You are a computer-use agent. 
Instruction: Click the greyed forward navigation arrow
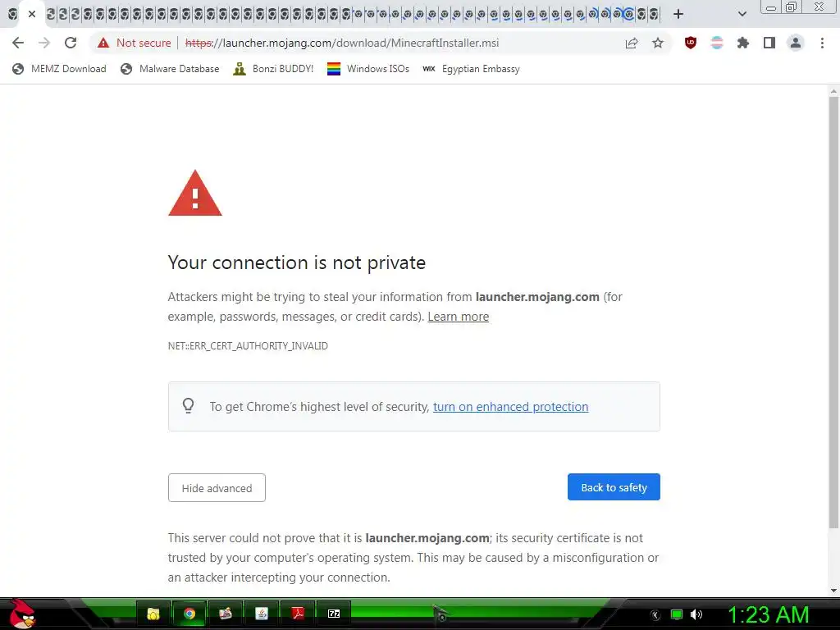[44, 43]
